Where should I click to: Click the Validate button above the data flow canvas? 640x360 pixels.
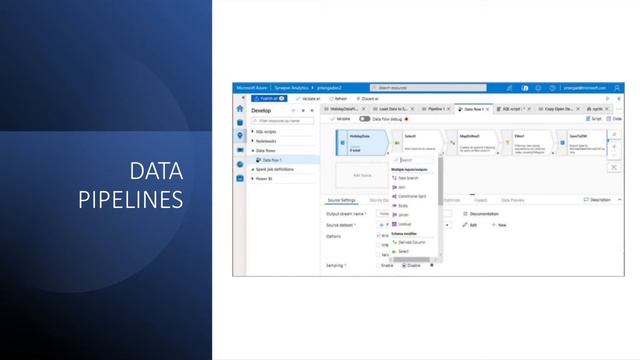340,119
